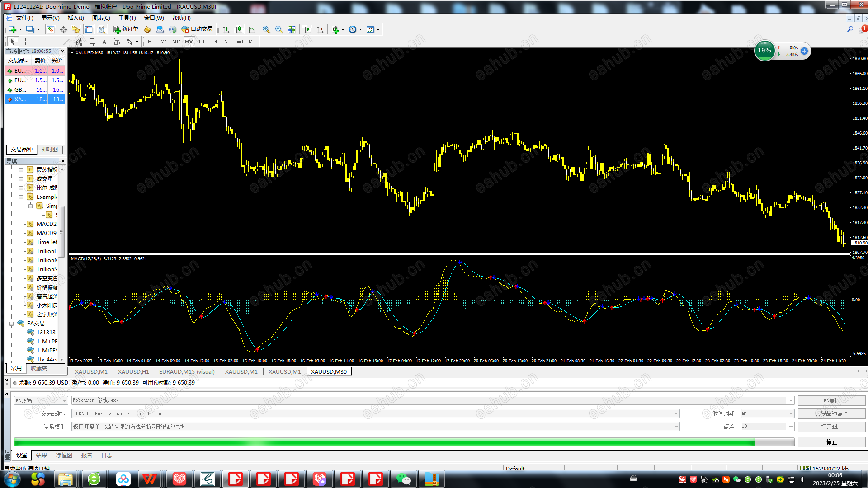
Task: Select the draw trendline tool
Action: tap(66, 42)
